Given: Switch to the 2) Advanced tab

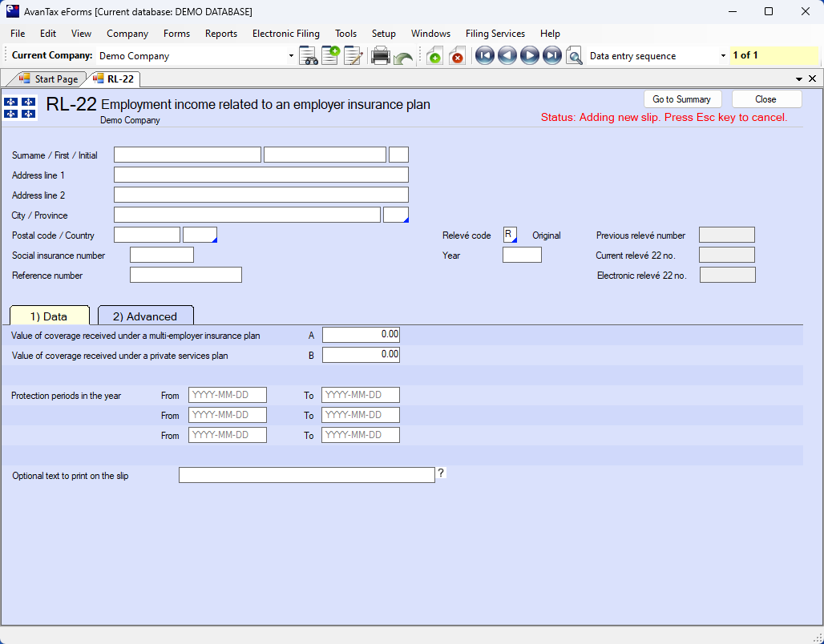Looking at the screenshot, I should pos(145,316).
